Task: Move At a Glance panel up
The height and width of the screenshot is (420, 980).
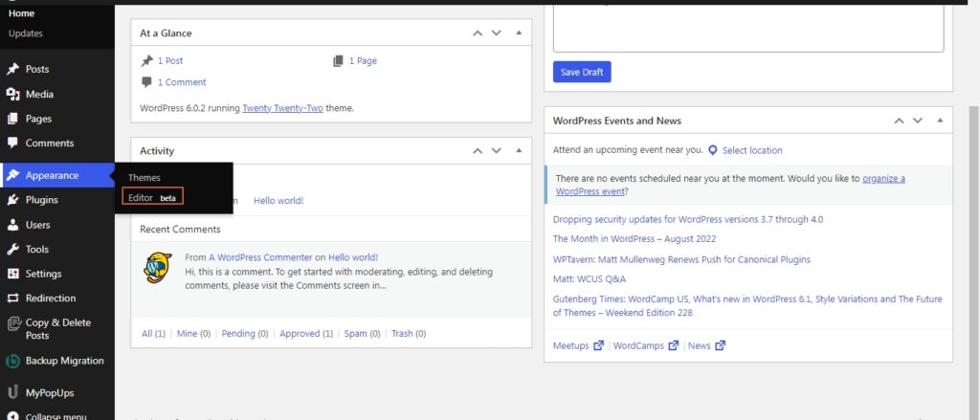Action: pos(478,33)
